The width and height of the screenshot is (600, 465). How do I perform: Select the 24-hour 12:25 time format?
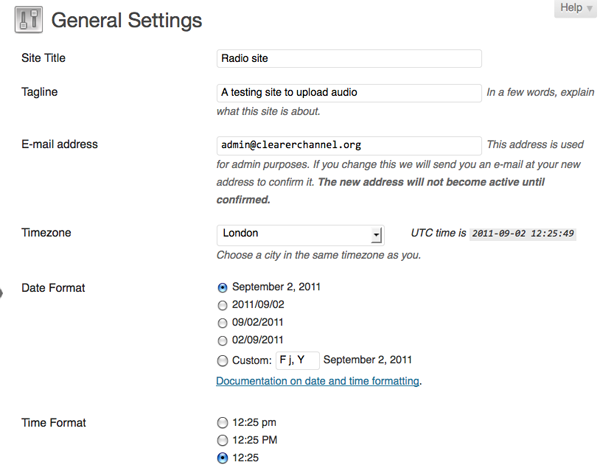pyautogui.click(x=223, y=458)
